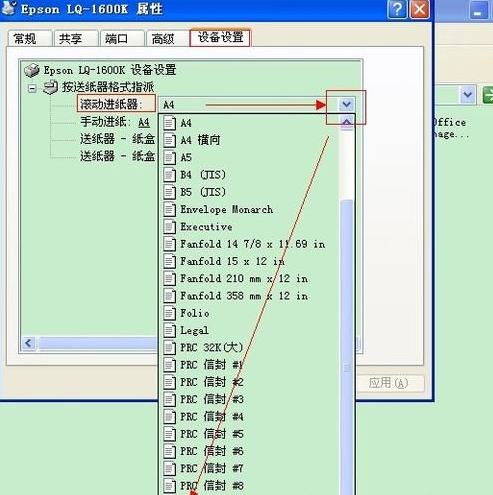
Task: Click the A4 page icon in list
Action: pos(169,123)
